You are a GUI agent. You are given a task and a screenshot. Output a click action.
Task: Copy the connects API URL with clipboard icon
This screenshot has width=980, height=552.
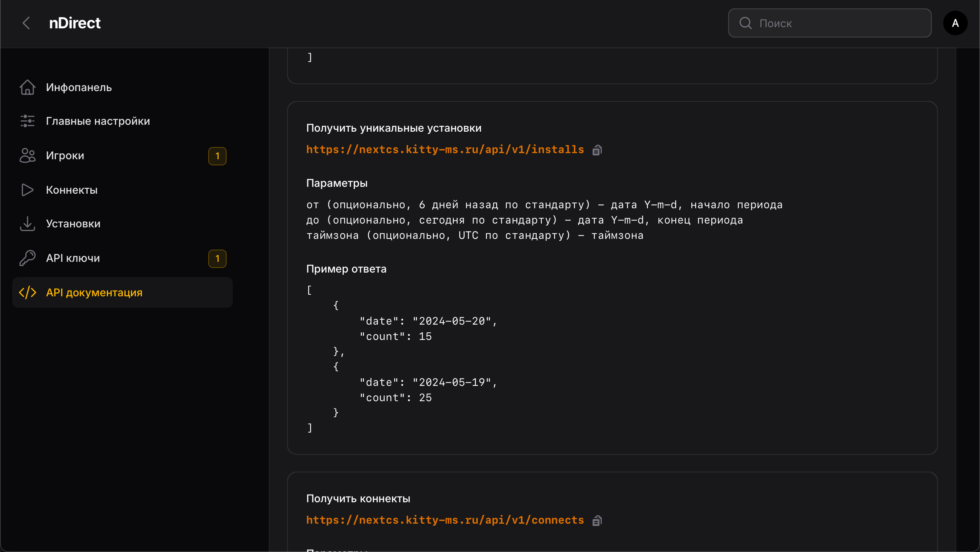click(597, 521)
